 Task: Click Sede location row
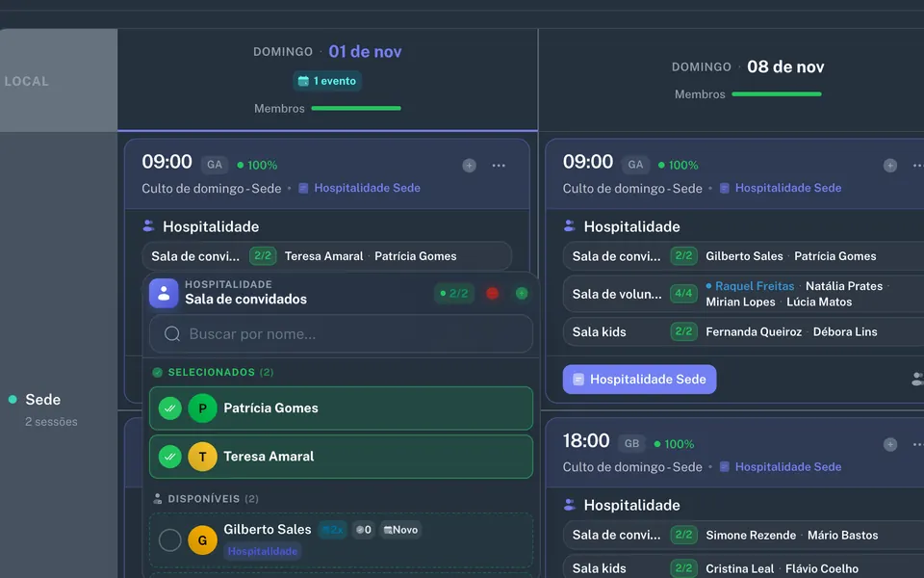click(x=43, y=400)
